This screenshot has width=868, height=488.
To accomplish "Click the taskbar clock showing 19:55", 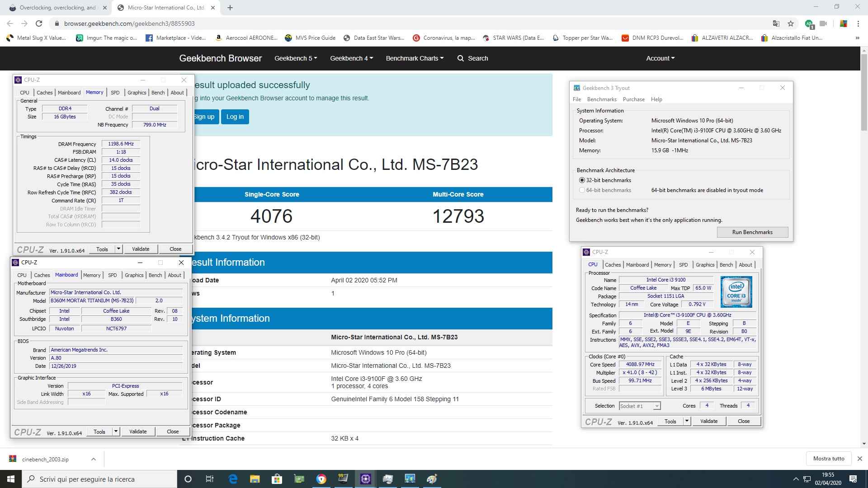I will (828, 479).
